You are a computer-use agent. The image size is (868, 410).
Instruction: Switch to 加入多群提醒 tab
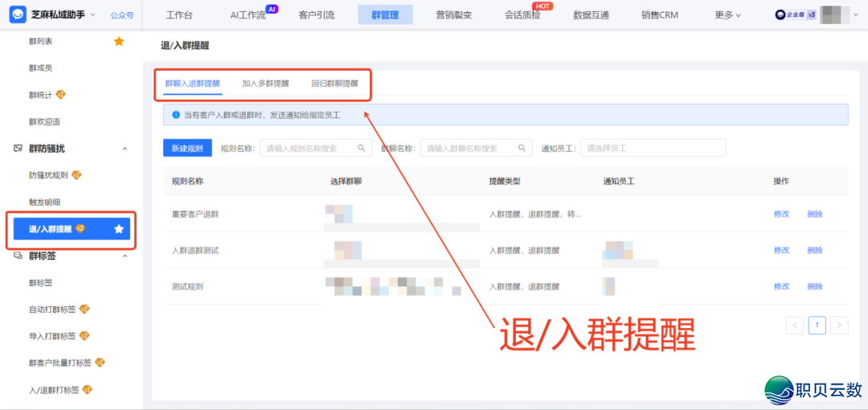pyautogui.click(x=266, y=84)
